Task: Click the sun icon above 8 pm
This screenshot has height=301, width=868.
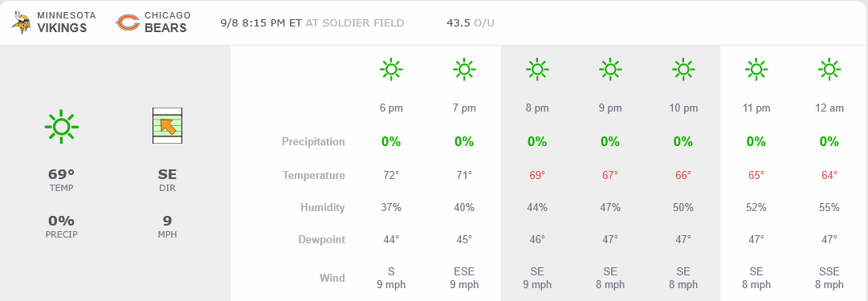Action: 537,69
